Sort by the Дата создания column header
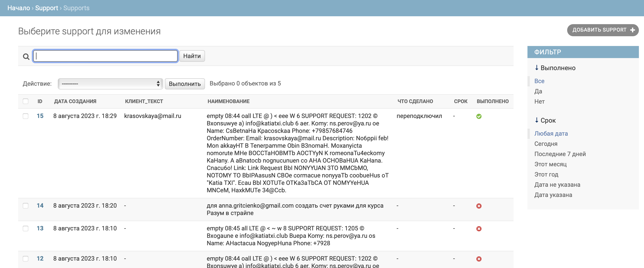The width and height of the screenshot is (644, 268). click(x=75, y=101)
